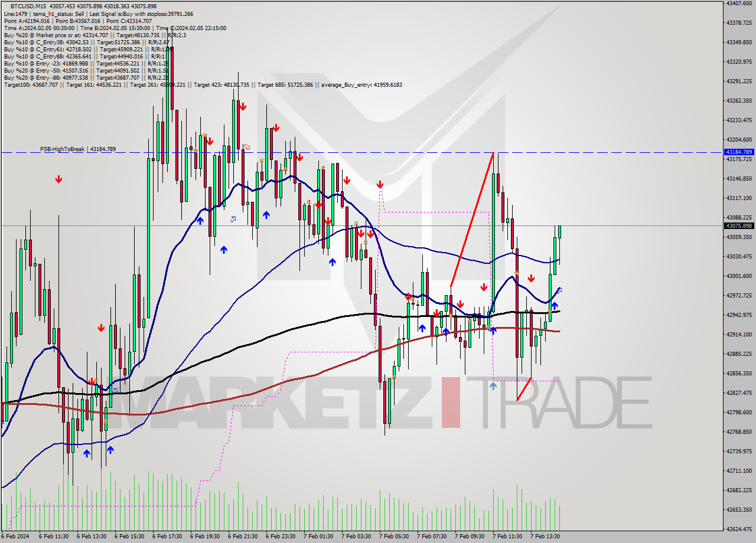Click price axis label 43001.600
The image size is (756, 543).
tap(739, 276)
